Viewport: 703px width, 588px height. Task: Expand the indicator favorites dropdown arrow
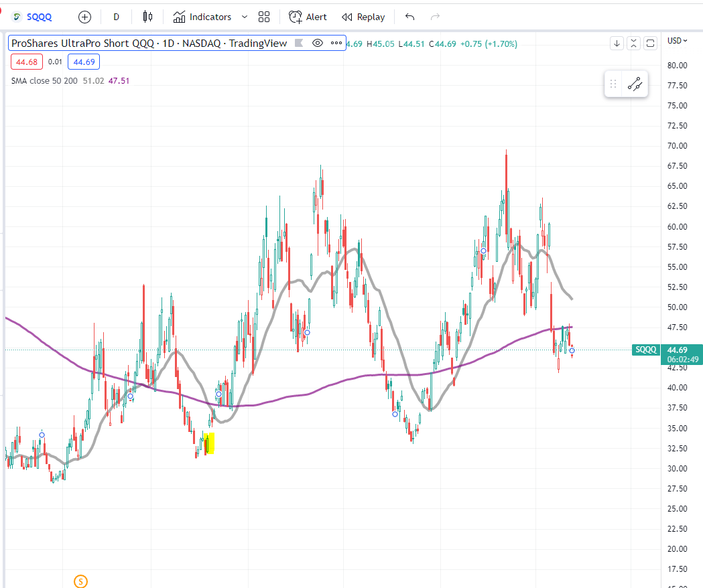(245, 17)
